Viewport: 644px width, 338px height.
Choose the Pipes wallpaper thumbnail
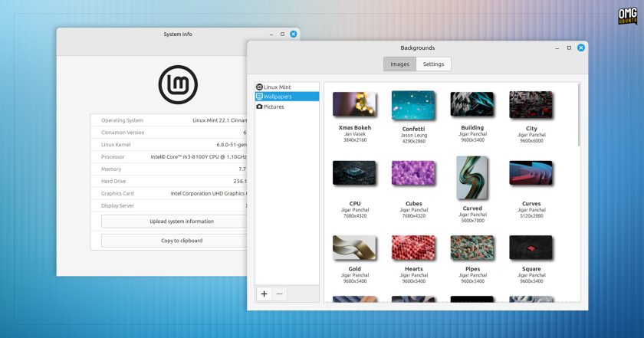(472, 248)
